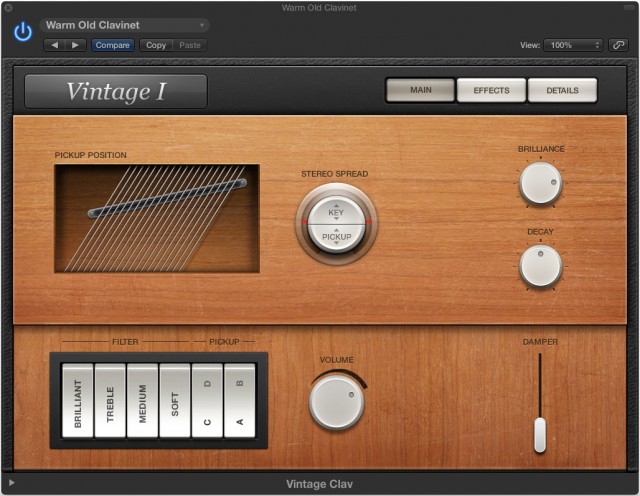640x496 pixels.
Task: Click the Vintage I model name display
Action: [x=116, y=91]
